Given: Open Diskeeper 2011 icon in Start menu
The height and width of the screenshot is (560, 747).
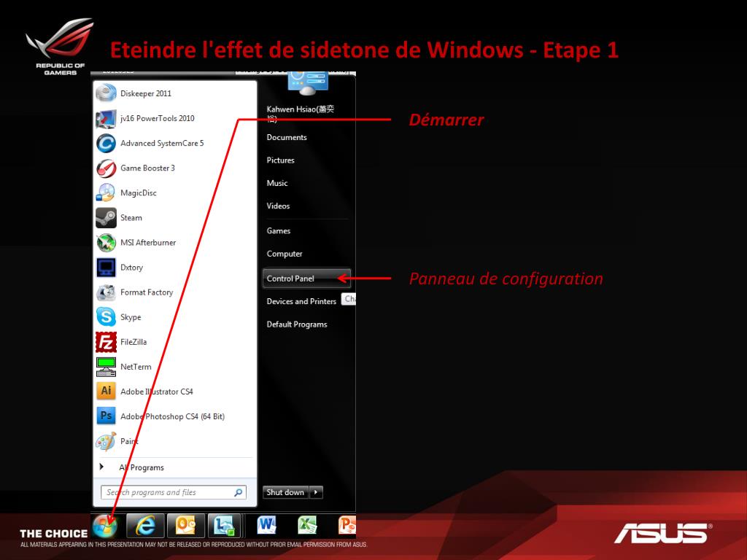Looking at the screenshot, I should point(106,93).
